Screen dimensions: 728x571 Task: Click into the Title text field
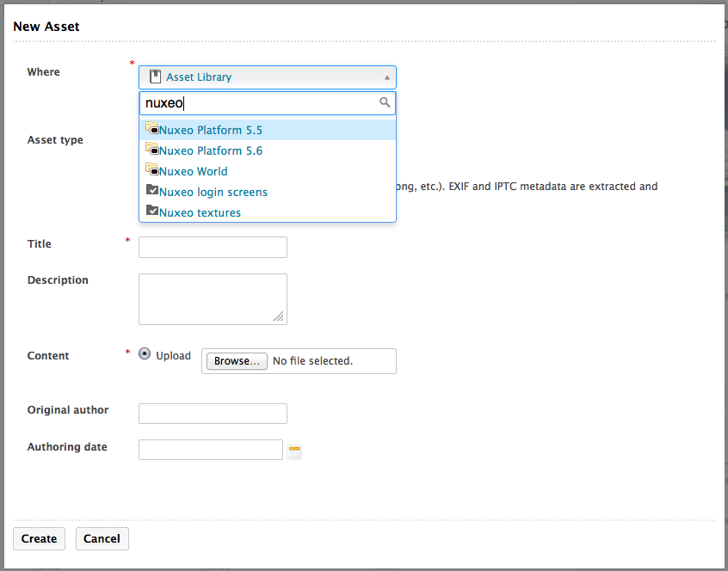[x=213, y=247]
